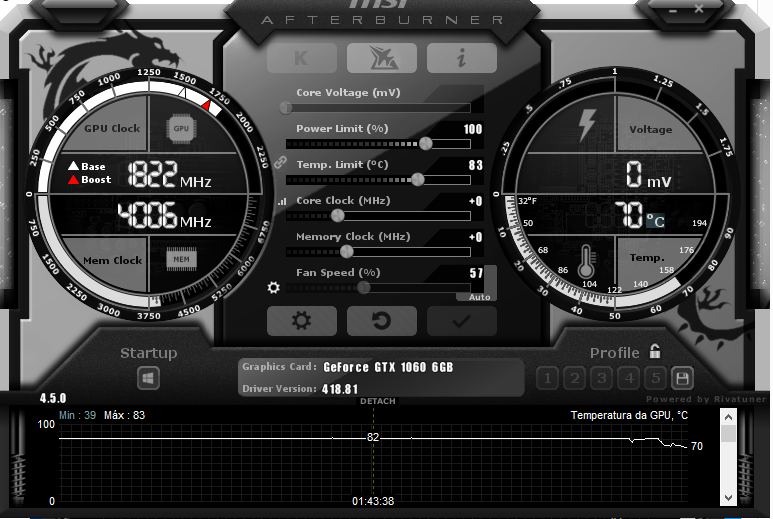The image size is (773, 519).
Task: Click the monitor graph scrollbar thumb
Action: tap(728, 434)
